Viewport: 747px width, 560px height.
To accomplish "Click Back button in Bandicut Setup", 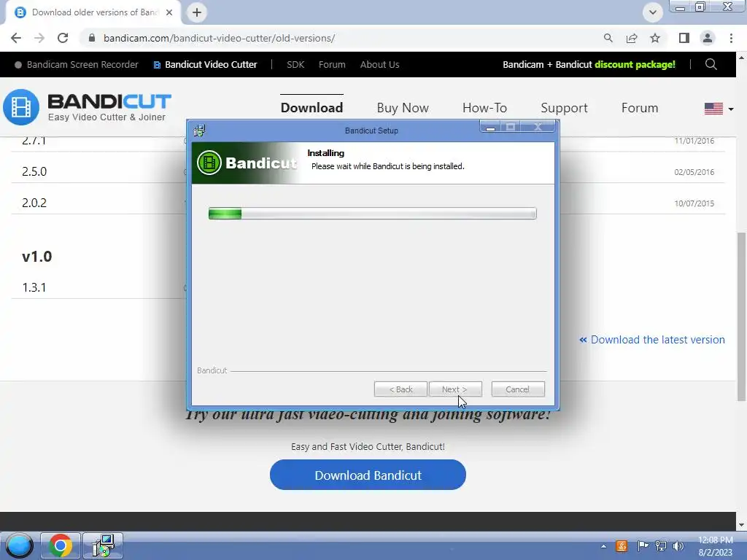I will pyautogui.click(x=400, y=389).
